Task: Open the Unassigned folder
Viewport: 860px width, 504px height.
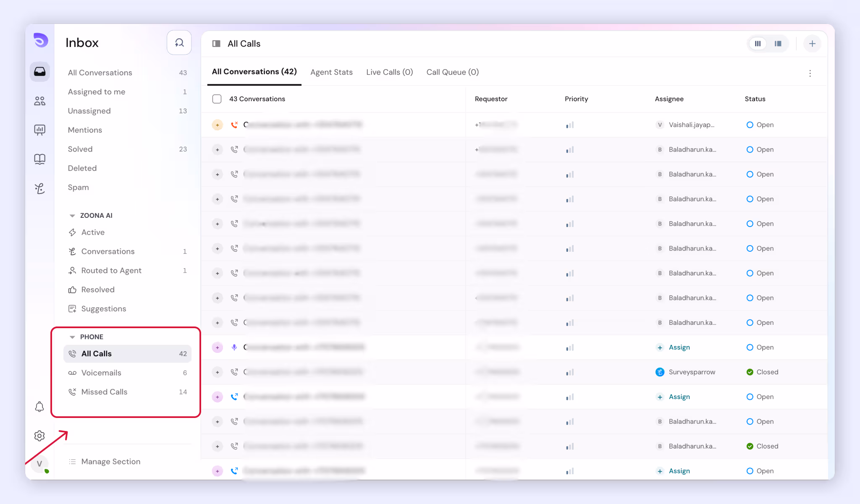Action: [x=127, y=111]
